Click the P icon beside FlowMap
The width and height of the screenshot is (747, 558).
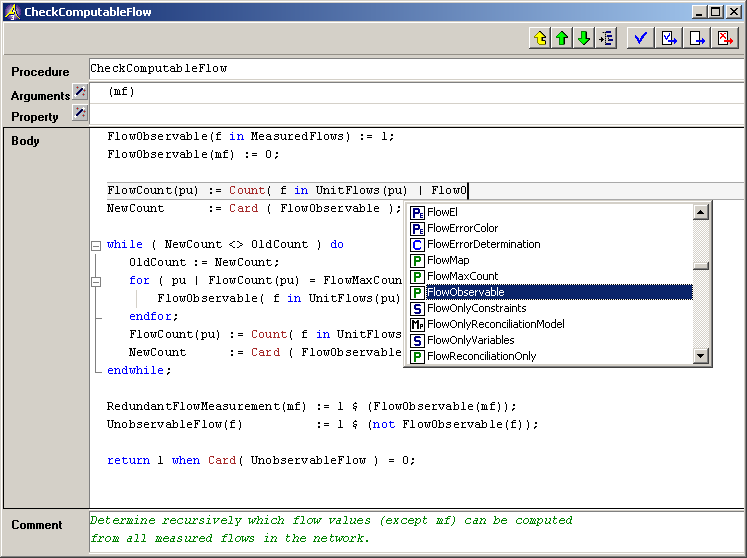pyautogui.click(x=417, y=261)
